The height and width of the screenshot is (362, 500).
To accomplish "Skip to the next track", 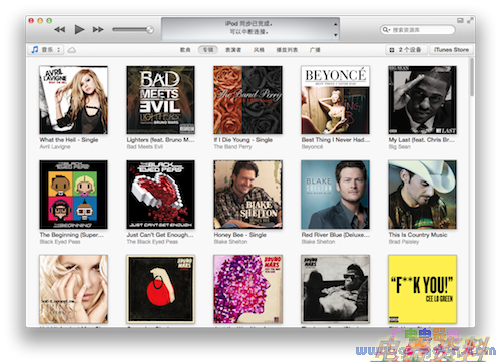I will click(98, 30).
